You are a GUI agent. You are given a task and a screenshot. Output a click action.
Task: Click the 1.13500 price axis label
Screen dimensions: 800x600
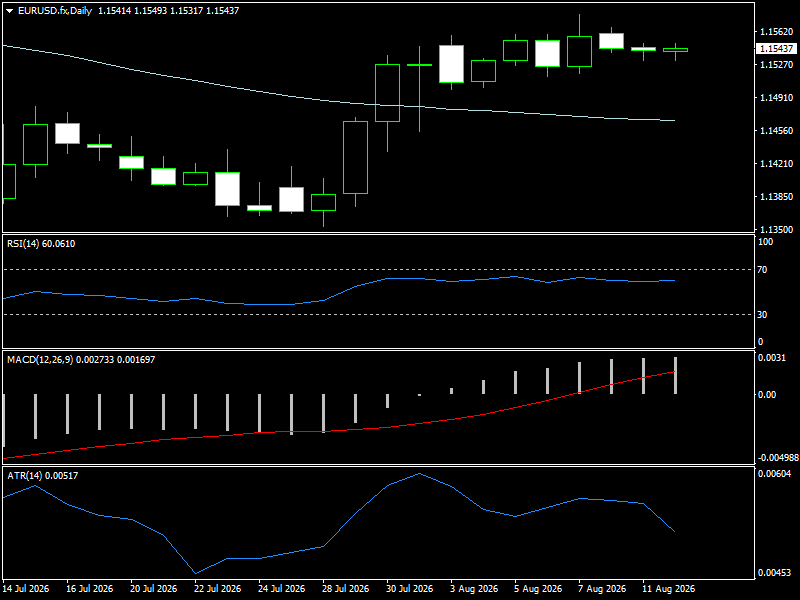click(x=777, y=230)
